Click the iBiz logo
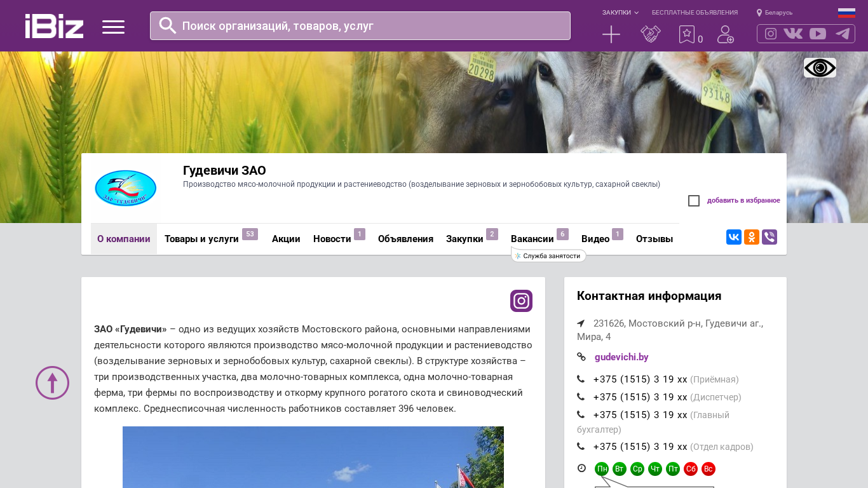This screenshot has width=868, height=488. [x=54, y=26]
